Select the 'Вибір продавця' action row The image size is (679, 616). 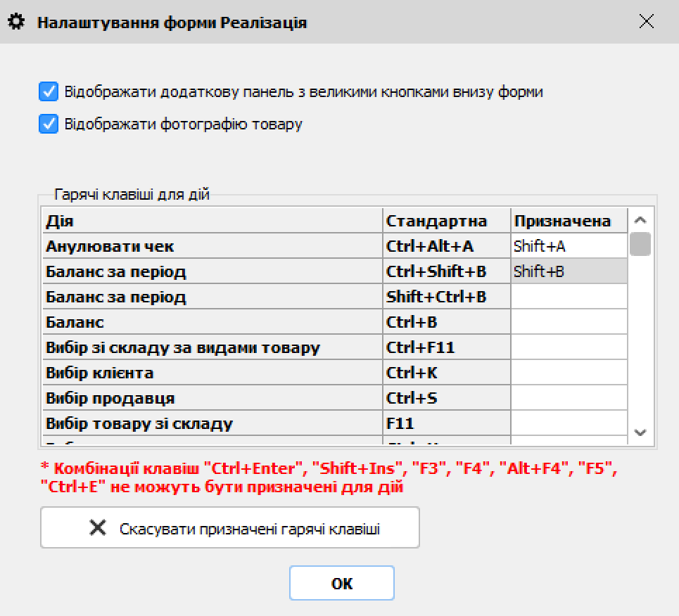(211, 397)
